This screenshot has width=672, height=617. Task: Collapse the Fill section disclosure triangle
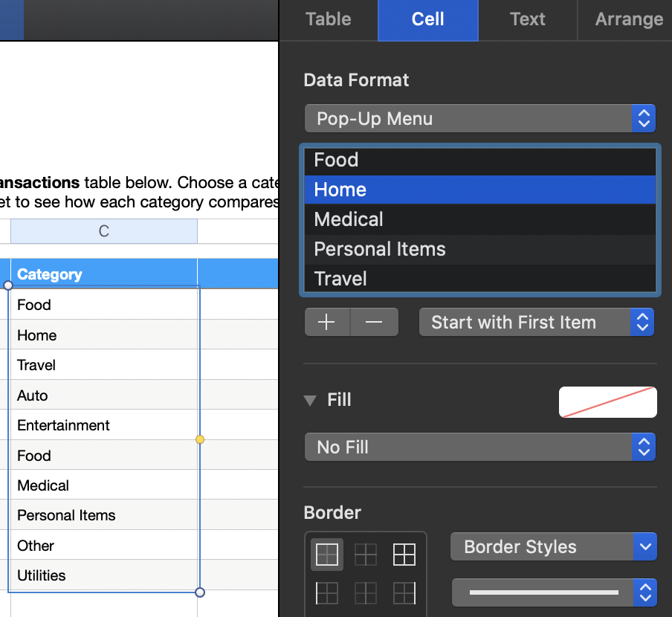tap(310, 401)
